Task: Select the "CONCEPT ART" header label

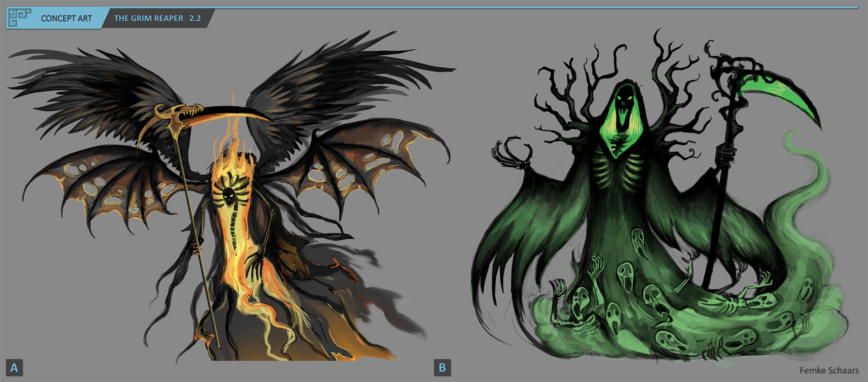Action: [x=66, y=19]
